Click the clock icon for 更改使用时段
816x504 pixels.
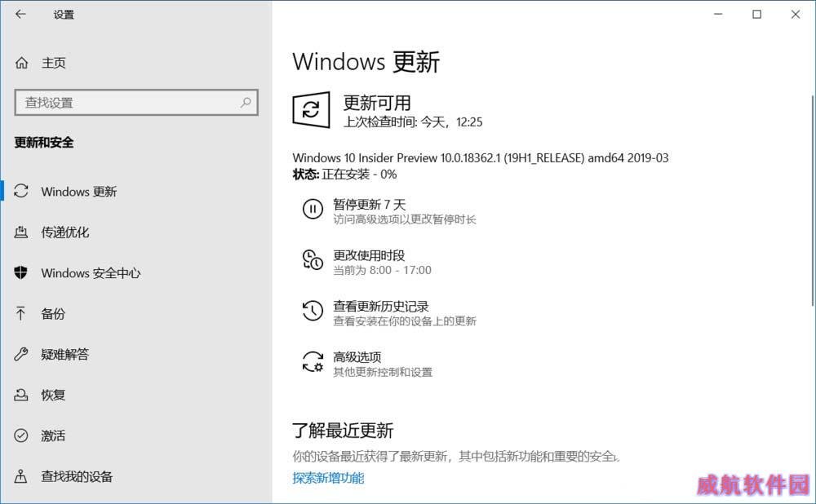click(x=313, y=260)
